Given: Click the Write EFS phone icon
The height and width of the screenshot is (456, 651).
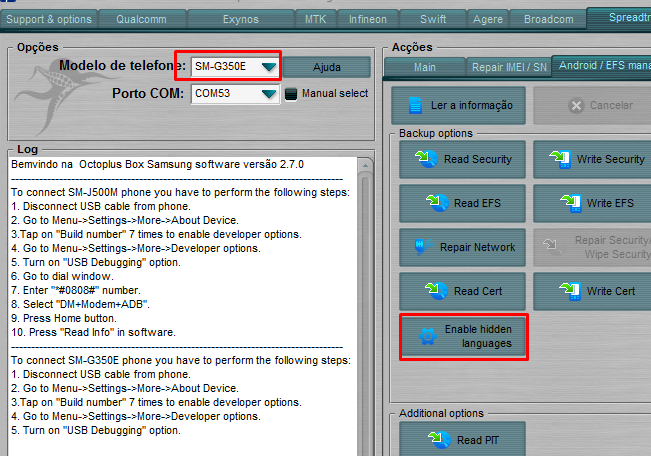Looking at the screenshot, I should (571, 203).
